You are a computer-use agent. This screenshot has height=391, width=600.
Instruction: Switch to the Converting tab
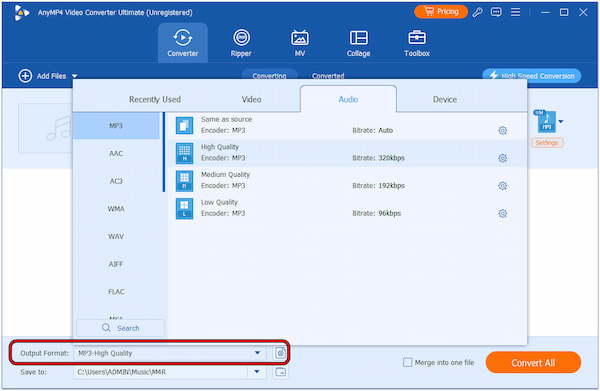click(x=269, y=75)
